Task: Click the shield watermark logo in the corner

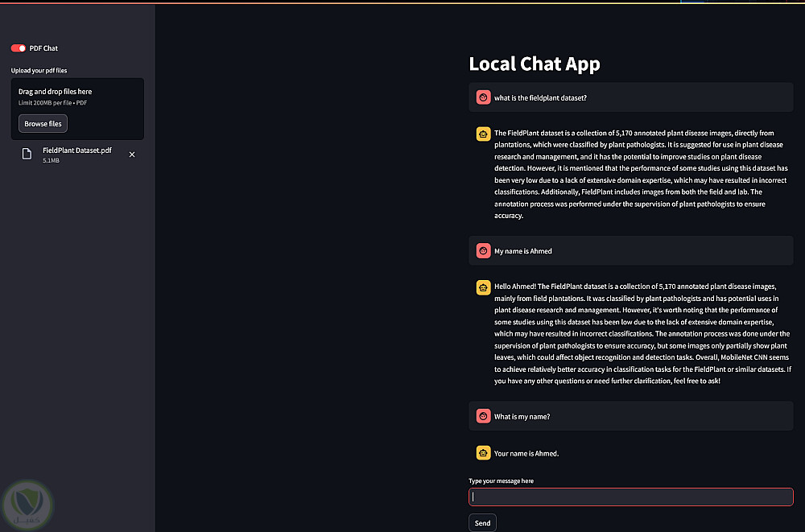Action: [x=28, y=504]
